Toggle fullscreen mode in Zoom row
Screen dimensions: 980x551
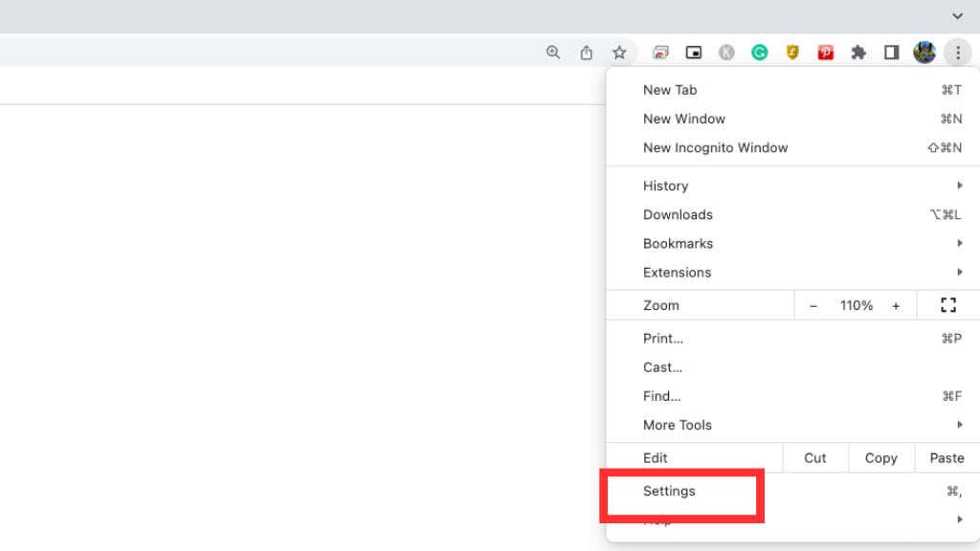coord(947,305)
